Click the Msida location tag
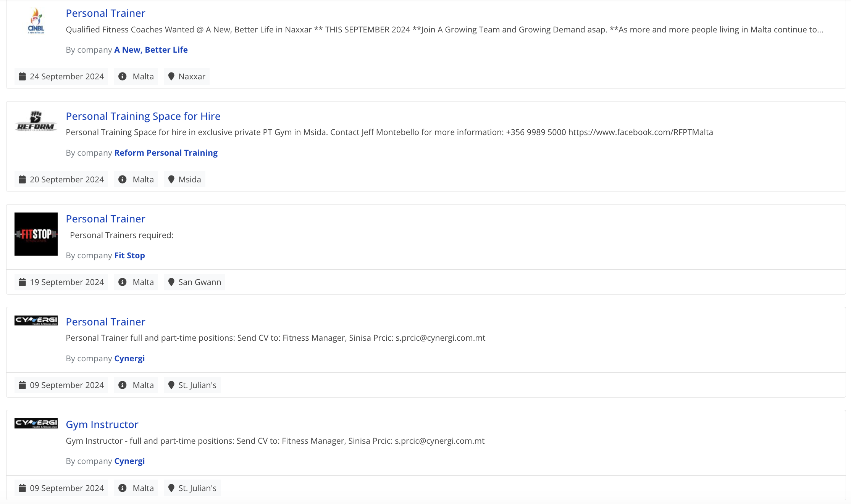This screenshot has height=504, width=851. pos(185,179)
